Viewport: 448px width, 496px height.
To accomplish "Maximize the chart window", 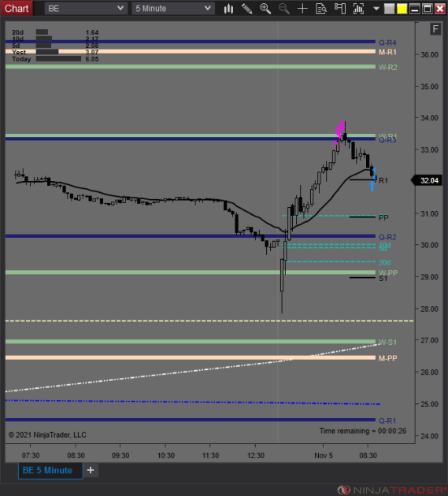I will [x=427, y=9].
